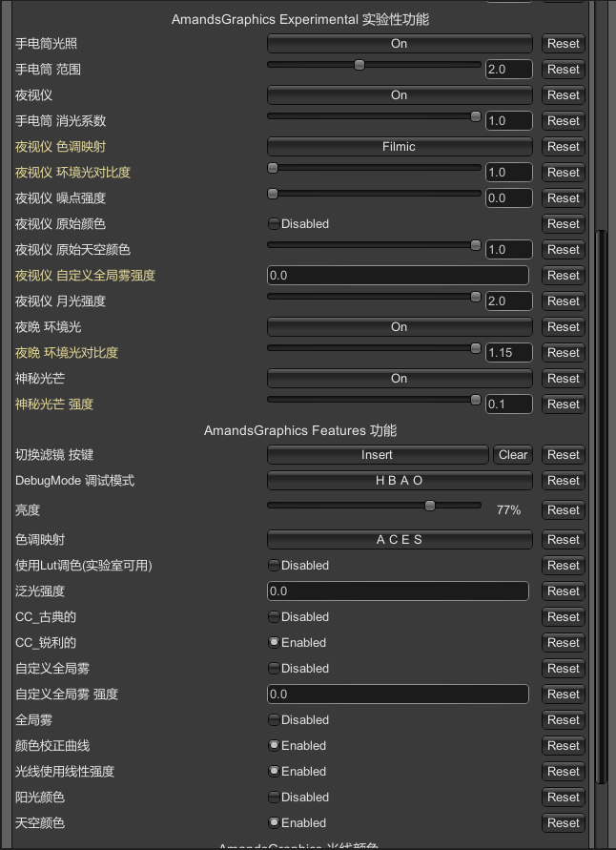The height and width of the screenshot is (850, 616).
Task: Reset the 天空颜色 setting
Action: click(x=564, y=823)
